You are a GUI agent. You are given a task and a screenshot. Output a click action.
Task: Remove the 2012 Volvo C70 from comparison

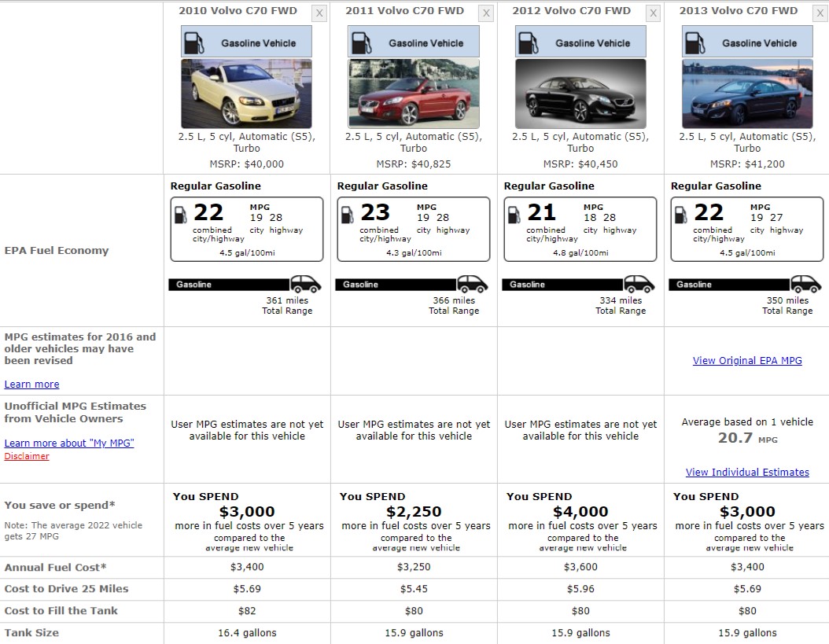pos(654,13)
